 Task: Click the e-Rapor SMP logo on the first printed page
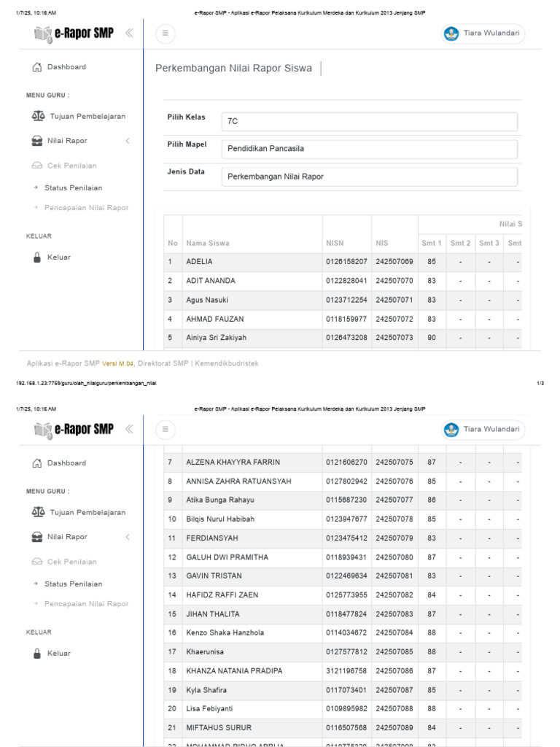[74, 34]
